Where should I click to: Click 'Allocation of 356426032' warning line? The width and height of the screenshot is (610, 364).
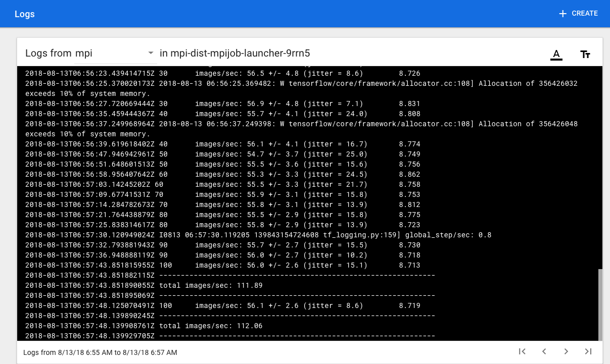click(301, 88)
